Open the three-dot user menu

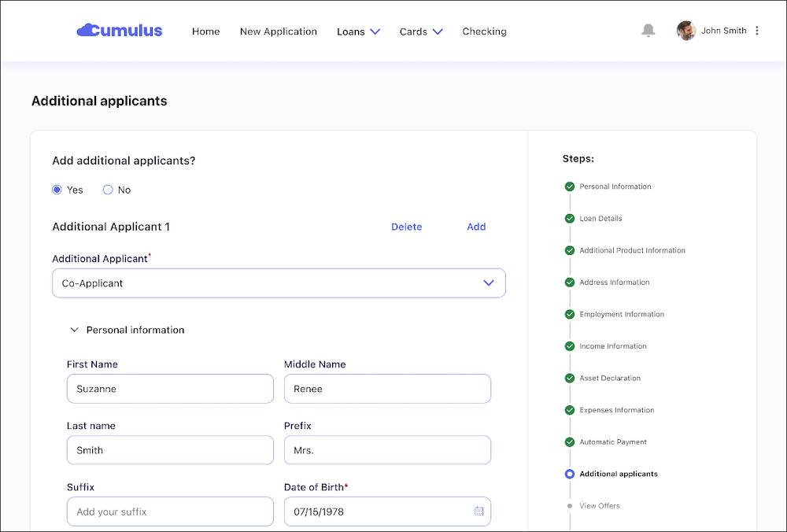[x=757, y=31]
